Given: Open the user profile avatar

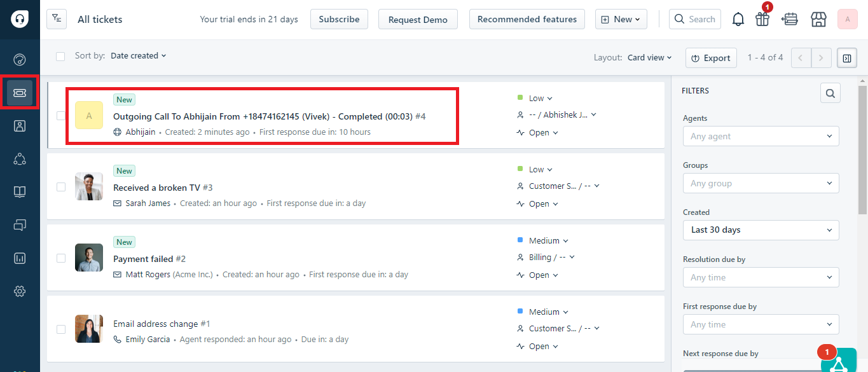Looking at the screenshot, I should pyautogui.click(x=848, y=19).
